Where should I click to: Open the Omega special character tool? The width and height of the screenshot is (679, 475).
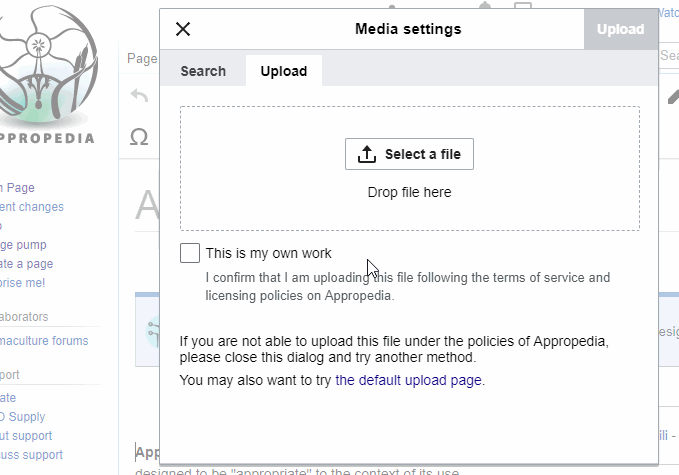point(140,137)
